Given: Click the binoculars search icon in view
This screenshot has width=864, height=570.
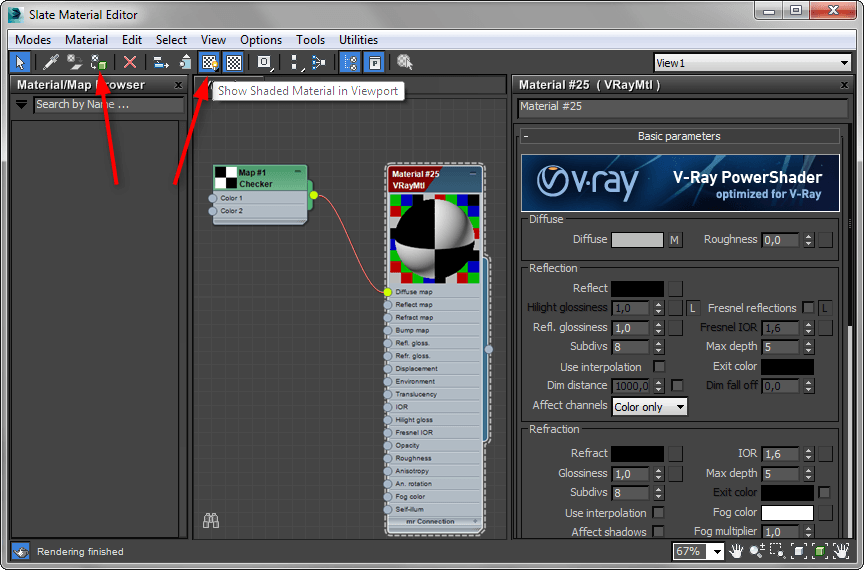Looking at the screenshot, I should 211,521.
